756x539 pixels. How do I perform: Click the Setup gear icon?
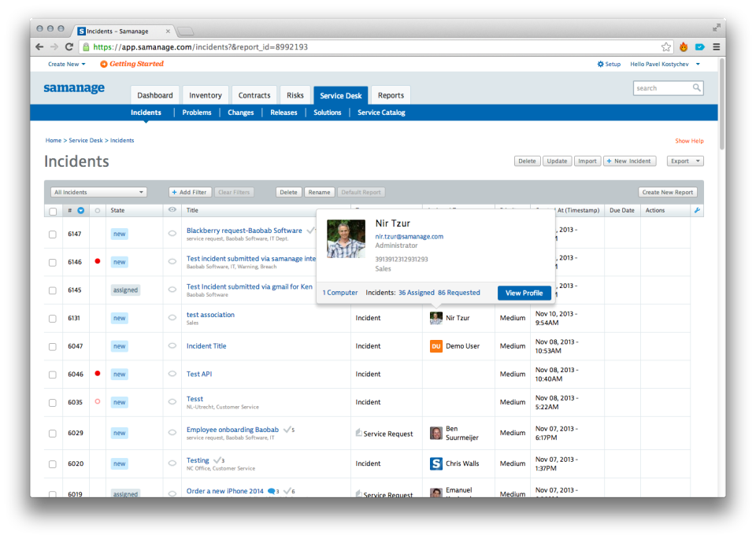coord(600,65)
